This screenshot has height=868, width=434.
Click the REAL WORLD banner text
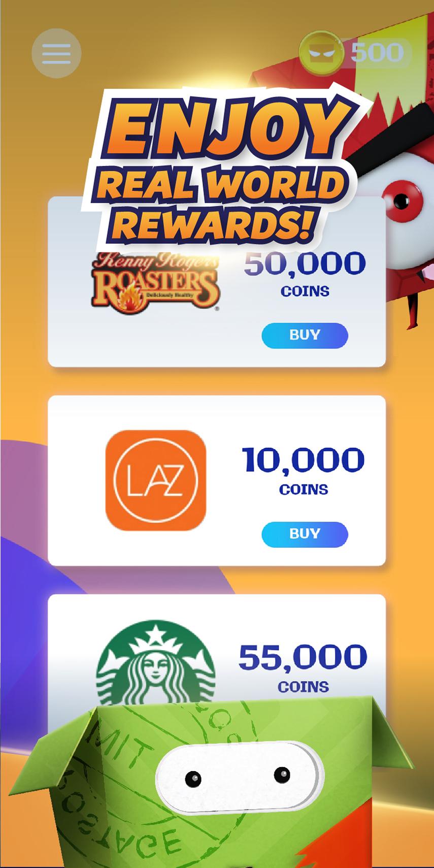click(x=222, y=184)
